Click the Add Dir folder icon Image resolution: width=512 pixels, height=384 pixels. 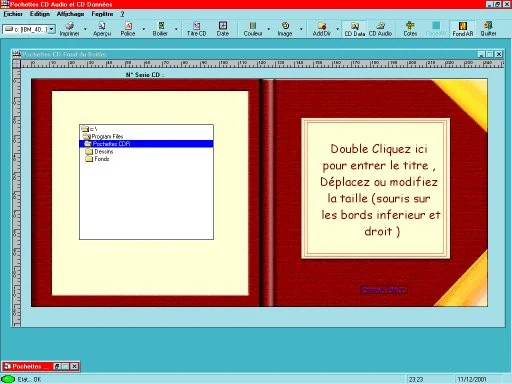coord(322,26)
